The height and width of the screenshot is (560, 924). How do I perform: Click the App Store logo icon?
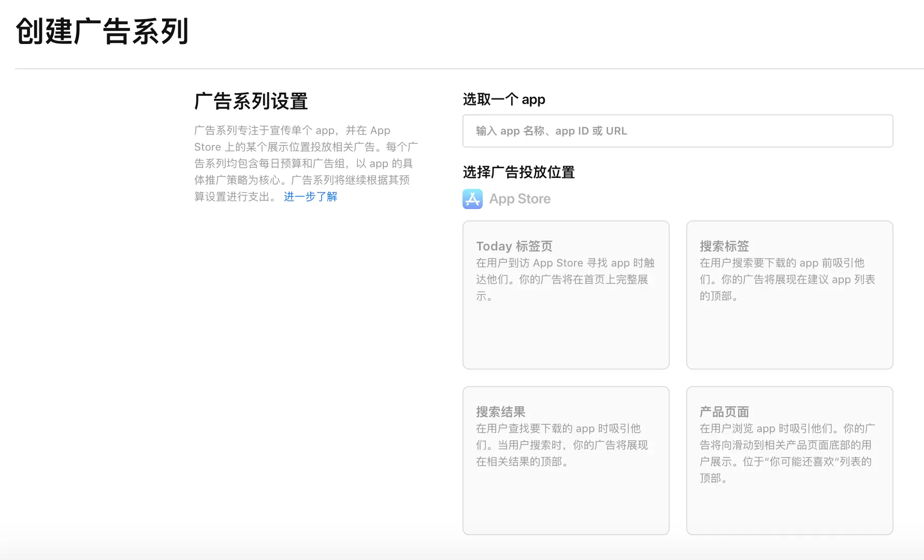[x=472, y=199]
